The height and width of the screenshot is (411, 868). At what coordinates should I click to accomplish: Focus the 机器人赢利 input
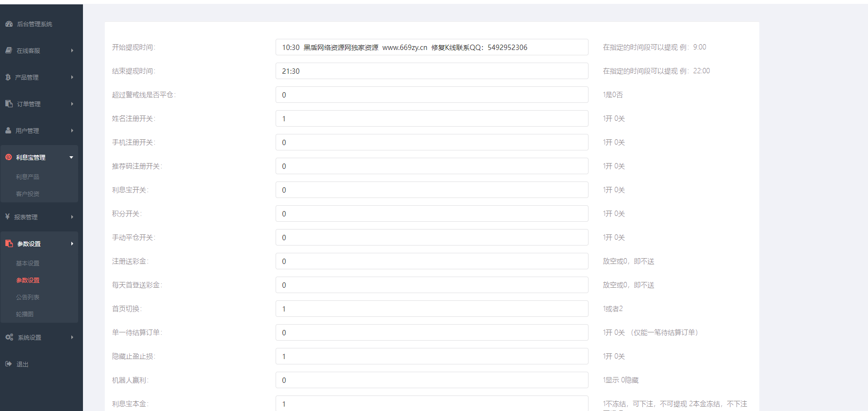(x=432, y=380)
